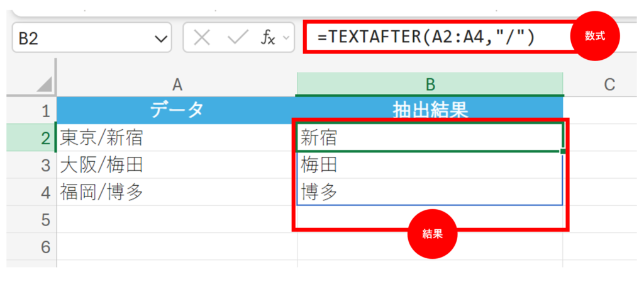The width and height of the screenshot is (644, 291).
Task: Click the green fill handle of cell B2
Action: 562,151
